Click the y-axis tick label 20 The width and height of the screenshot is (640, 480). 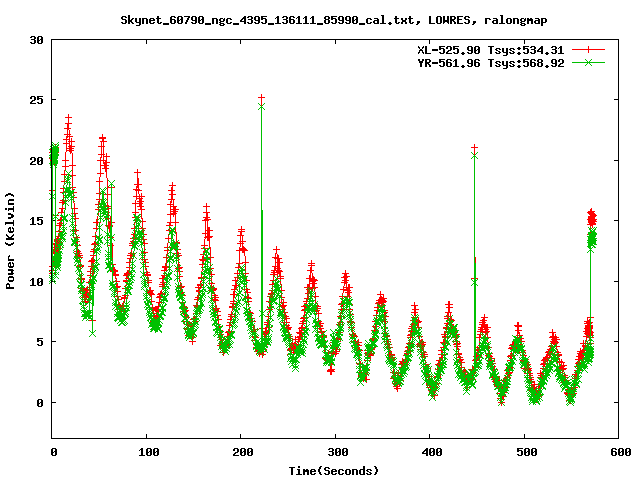click(x=36, y=161)
